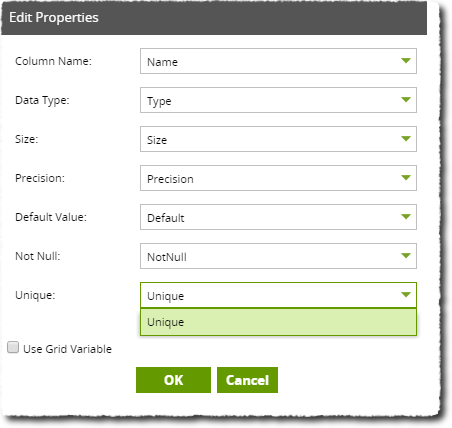Image resolution: width=452 pixels, height=428 pixels.
Task: Click the Size field green arrow
Action: point(406,139)
